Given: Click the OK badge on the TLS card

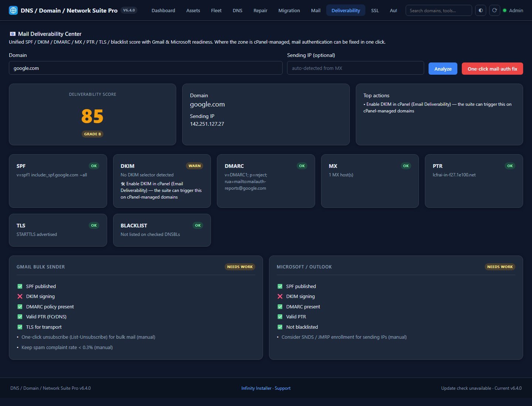Looking at the screenshot, I should point(94,226).
